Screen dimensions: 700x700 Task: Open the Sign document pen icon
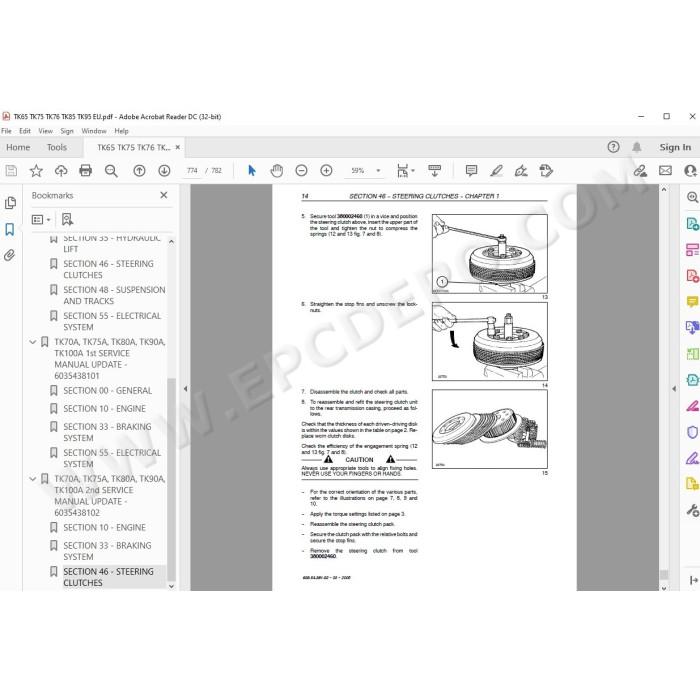(521, 171)
